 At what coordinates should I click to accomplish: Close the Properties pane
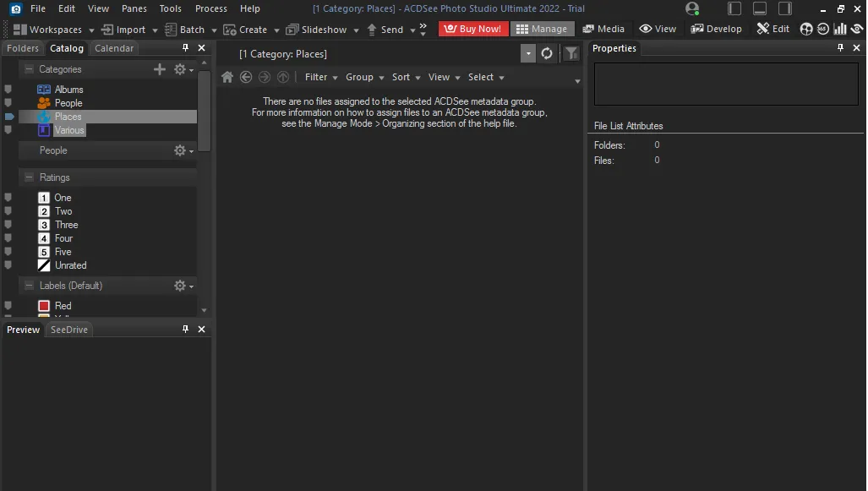[856, 48]
